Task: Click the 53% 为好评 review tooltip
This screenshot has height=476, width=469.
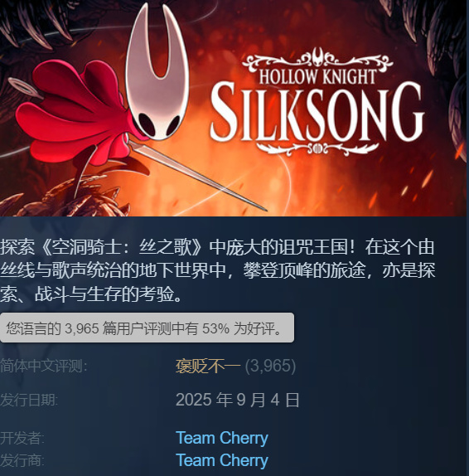Action: 147,328
